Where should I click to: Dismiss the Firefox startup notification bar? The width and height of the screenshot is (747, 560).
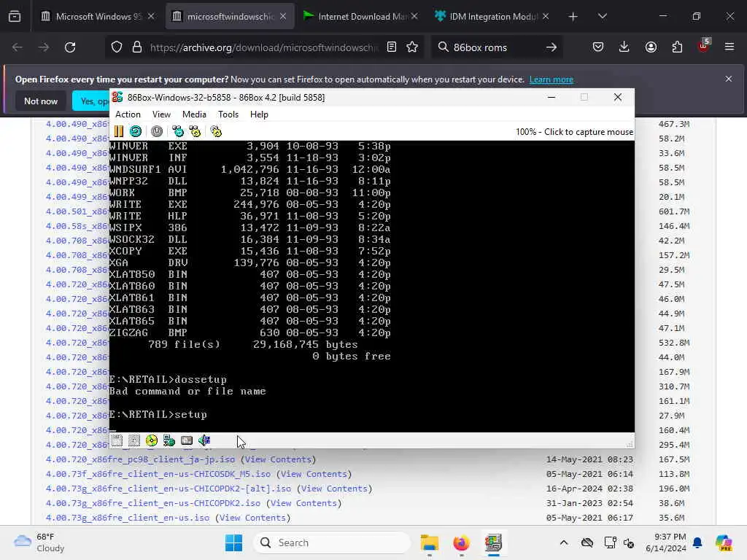(729, 79)
